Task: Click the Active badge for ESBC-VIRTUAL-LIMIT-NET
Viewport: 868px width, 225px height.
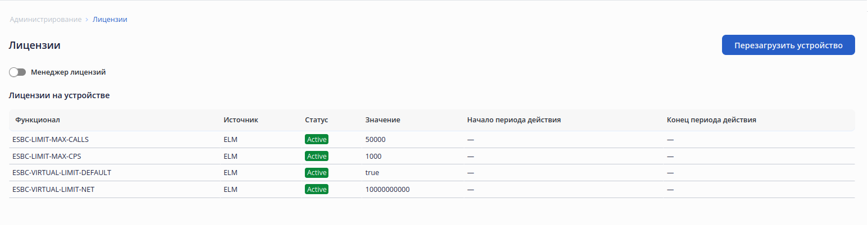Action: point(317,190)
